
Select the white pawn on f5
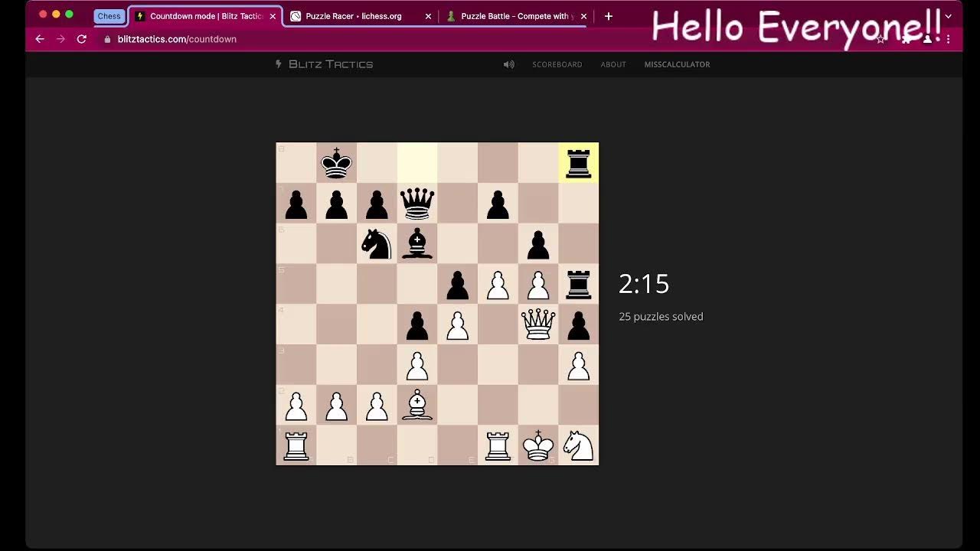[x=498, y=284]
